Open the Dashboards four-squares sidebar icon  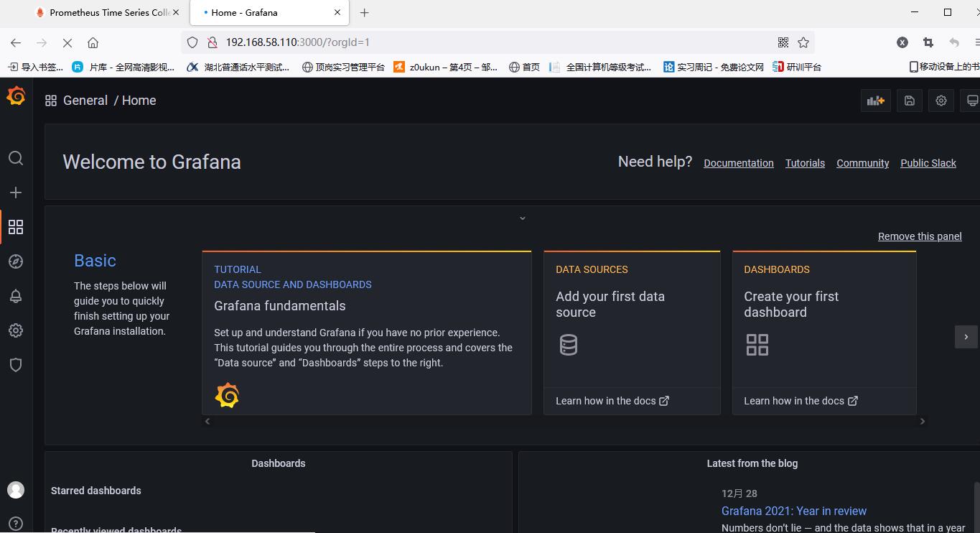(x=16, y=227)
